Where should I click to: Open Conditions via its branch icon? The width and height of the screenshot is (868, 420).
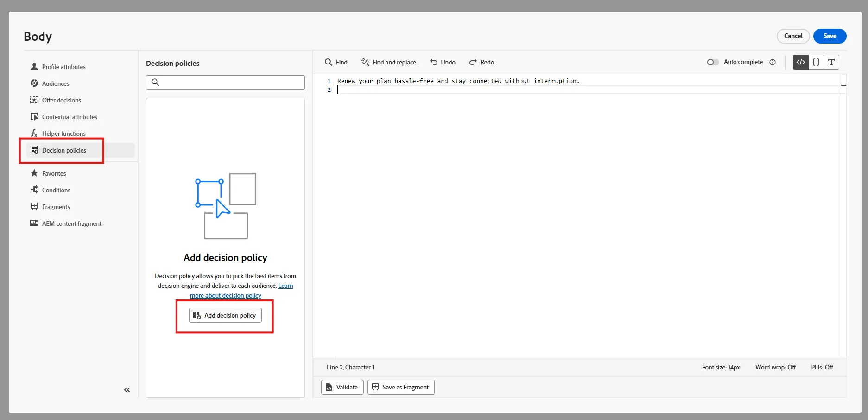pos(34,190)
